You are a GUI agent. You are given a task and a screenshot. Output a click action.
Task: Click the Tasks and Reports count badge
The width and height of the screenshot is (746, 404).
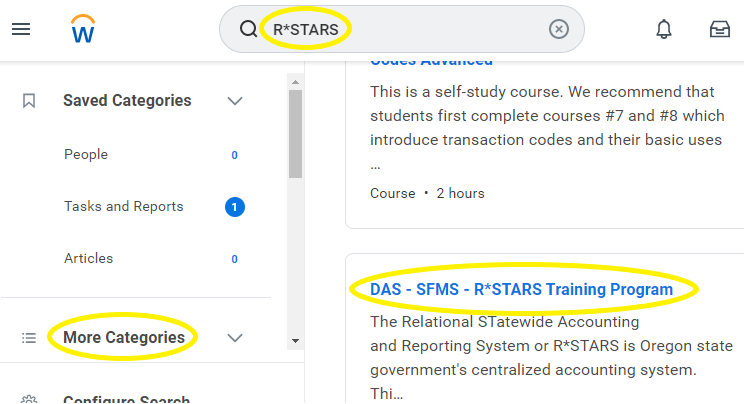tap(235, 208)
